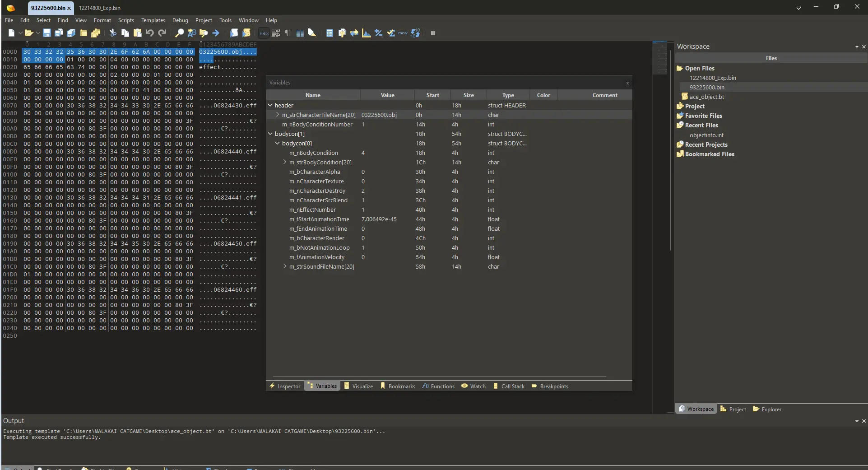Collapse the header struct row
The image size is (868, 470).
[270, 105]
